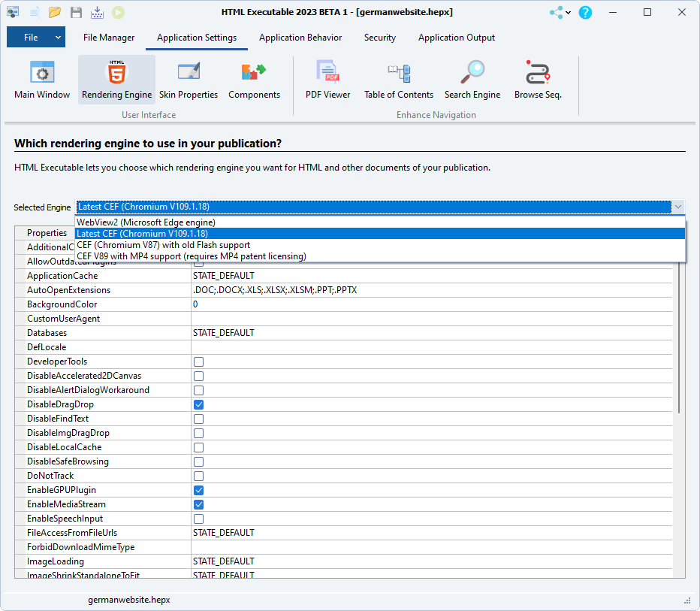This screenshot has width=700, height=611.
Task: Click the File Manager ribbon tab
Action: (107, 37)
